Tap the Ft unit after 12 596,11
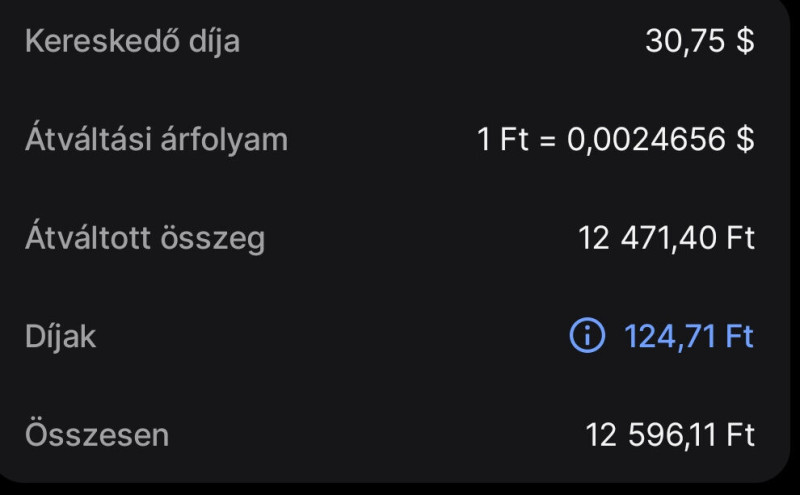 (739, 435)
